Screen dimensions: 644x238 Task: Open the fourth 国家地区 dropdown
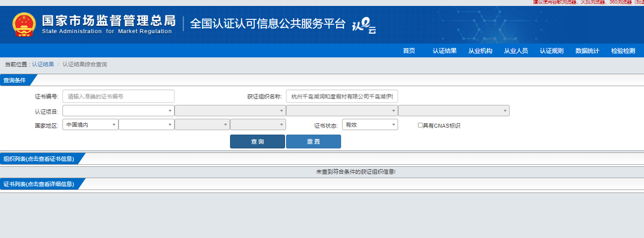258,125
